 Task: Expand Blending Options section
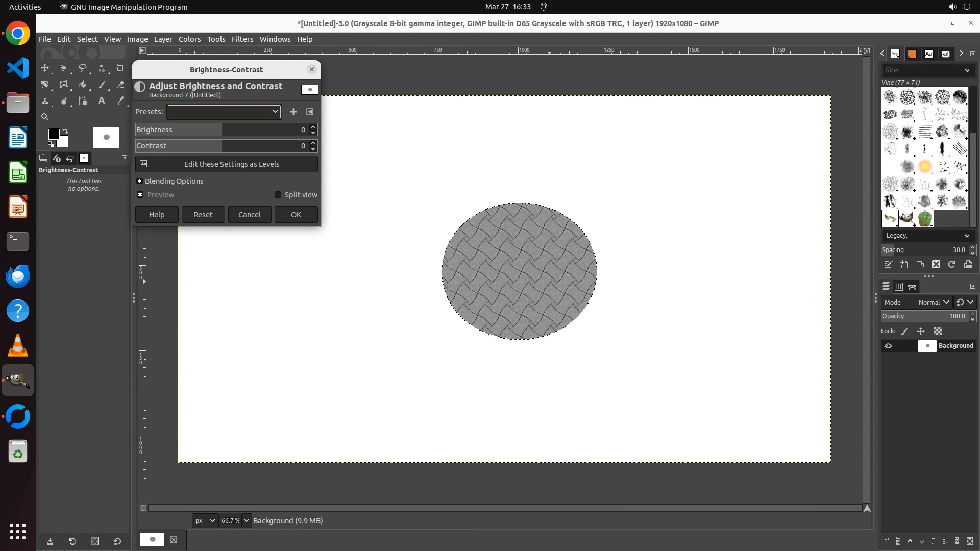(139, 181)
